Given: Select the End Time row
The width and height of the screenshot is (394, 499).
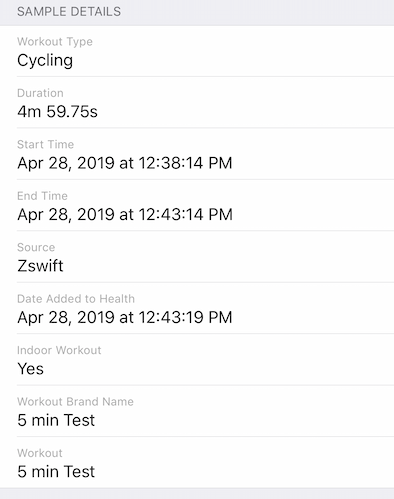Looking at the screenshot, I should (x=197, y=205).
